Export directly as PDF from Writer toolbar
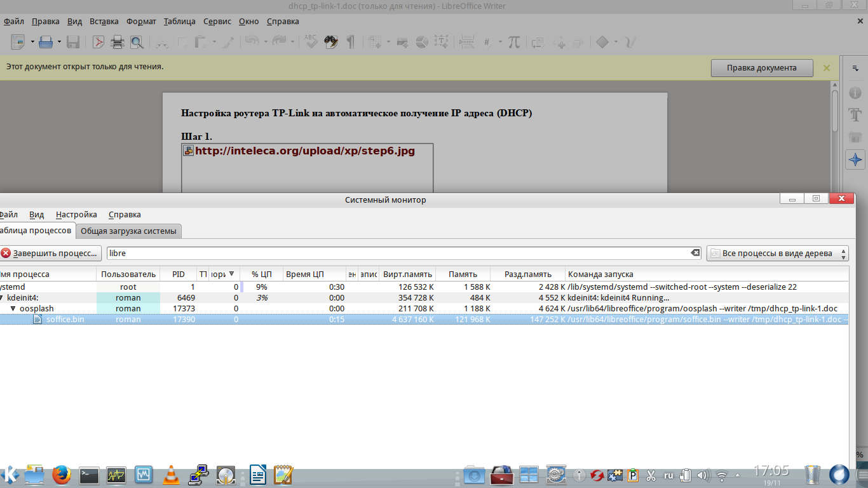868x488 pixels. [x=98, y=42]
